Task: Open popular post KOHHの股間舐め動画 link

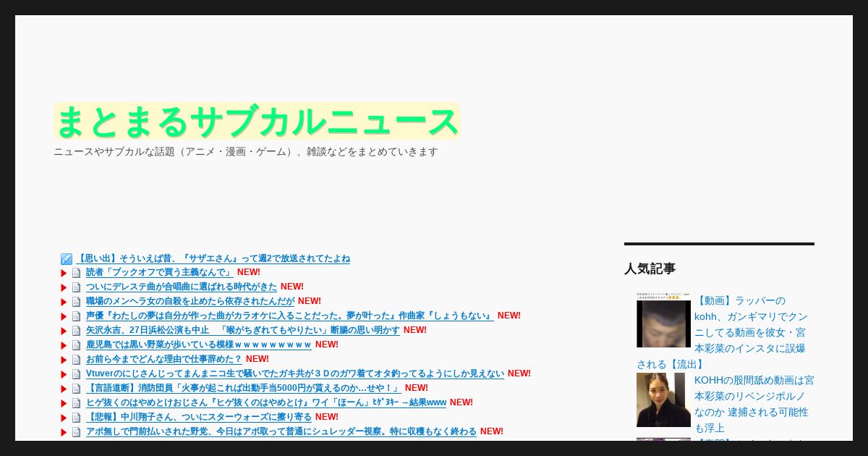Action: pos(754,404)
